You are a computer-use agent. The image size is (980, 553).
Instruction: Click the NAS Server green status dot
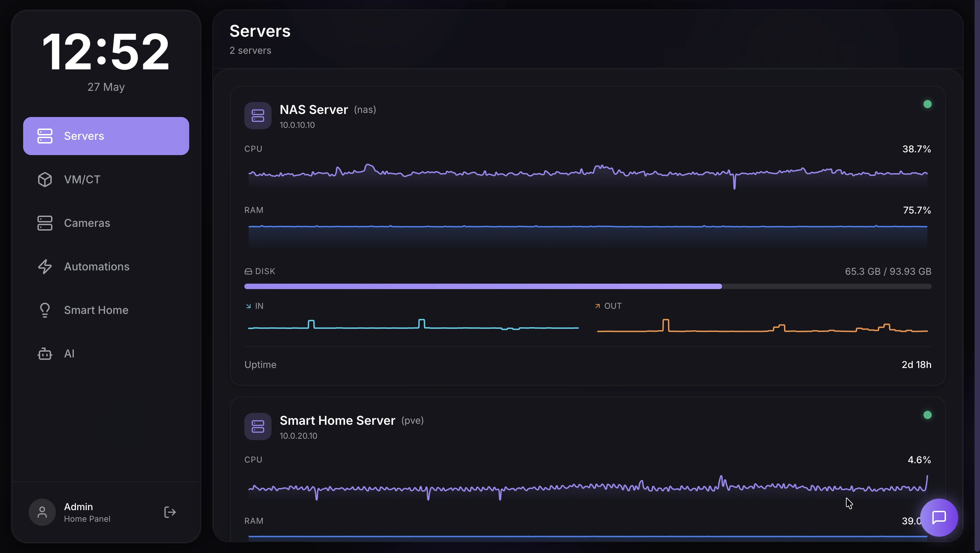(x=928, y=104)
